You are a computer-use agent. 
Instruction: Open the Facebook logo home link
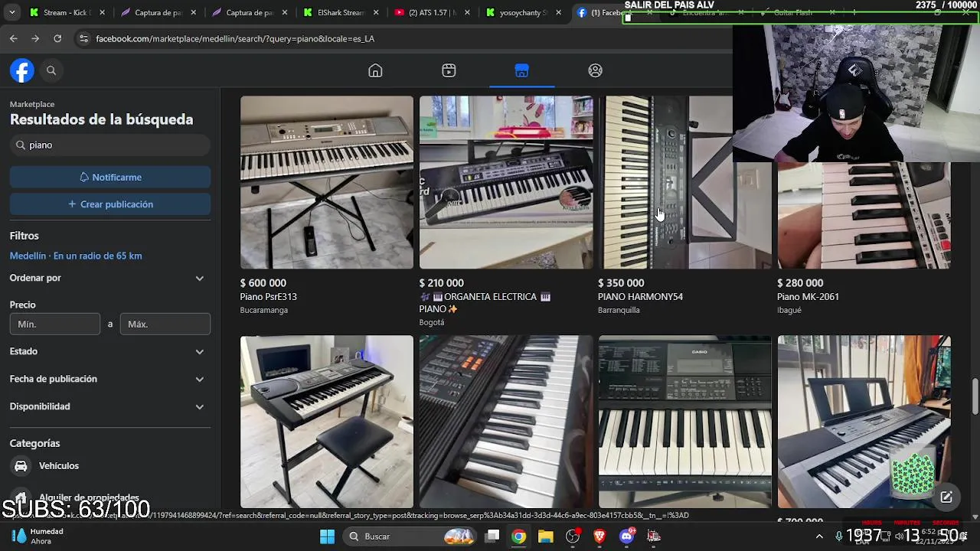point(22,70)
